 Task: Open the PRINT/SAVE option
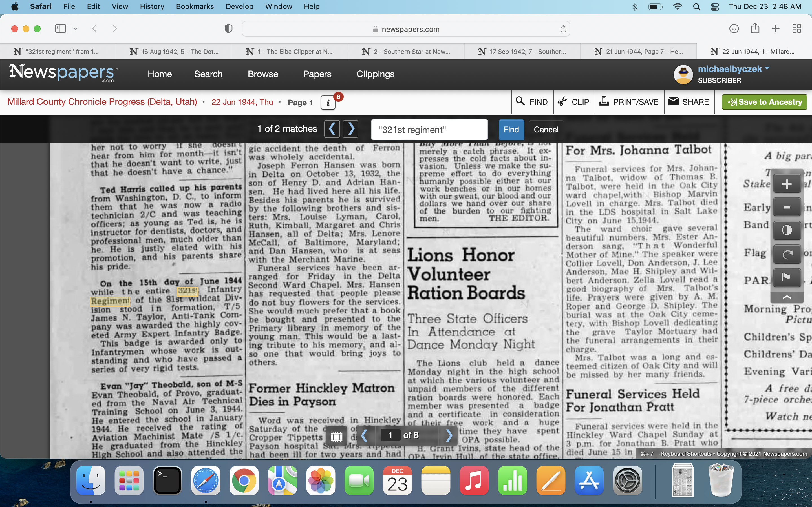[629, 102]
